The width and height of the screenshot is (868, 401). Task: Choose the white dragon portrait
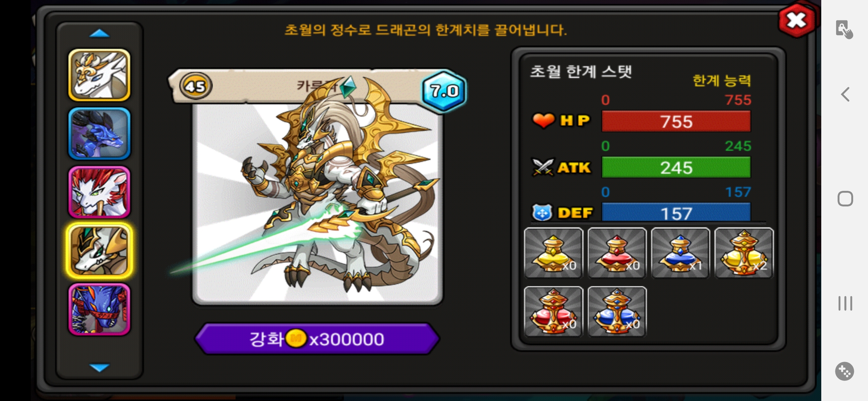(x=99, y=75)
